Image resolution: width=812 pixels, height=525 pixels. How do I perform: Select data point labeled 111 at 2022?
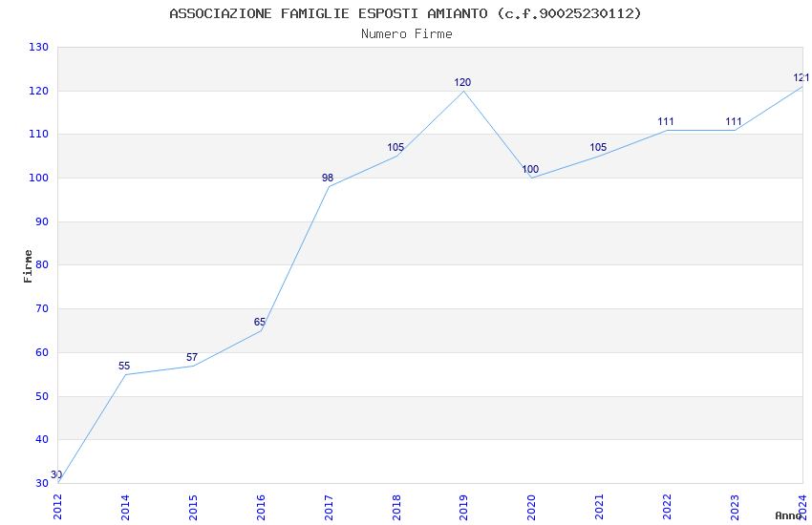pos(666,121)
